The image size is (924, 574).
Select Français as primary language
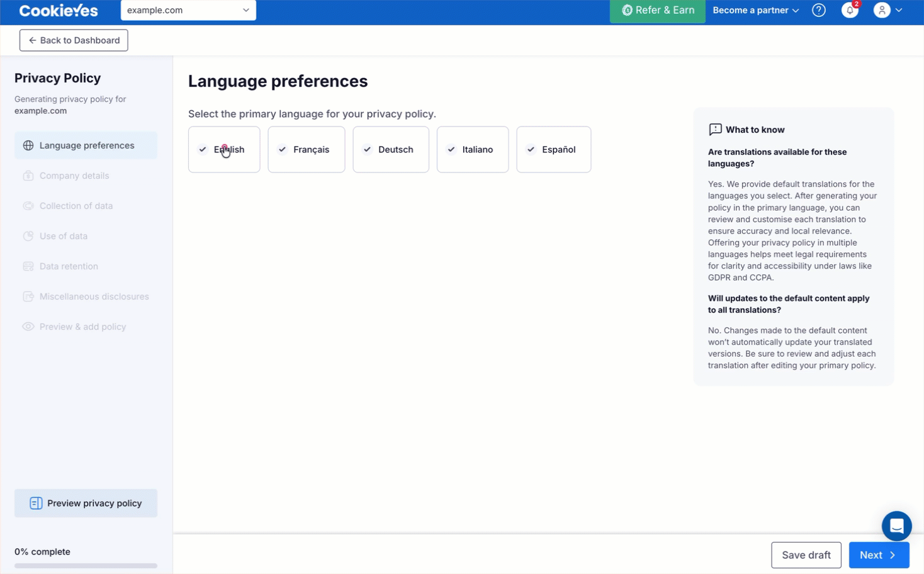307,149
